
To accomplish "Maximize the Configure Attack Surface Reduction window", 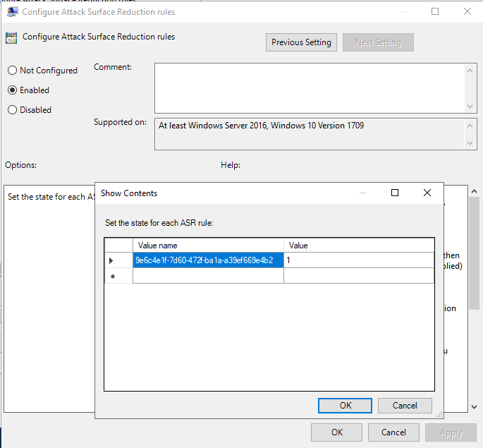I will [x=435, y=12].
